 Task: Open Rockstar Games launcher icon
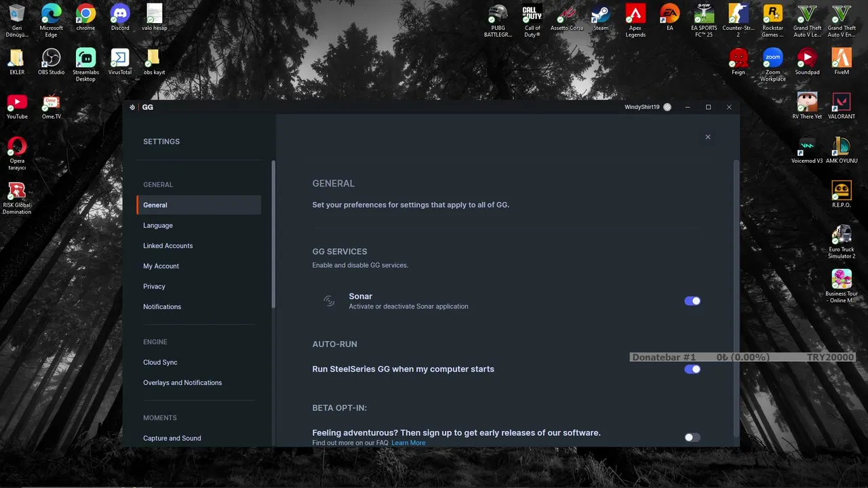[772, 14]
